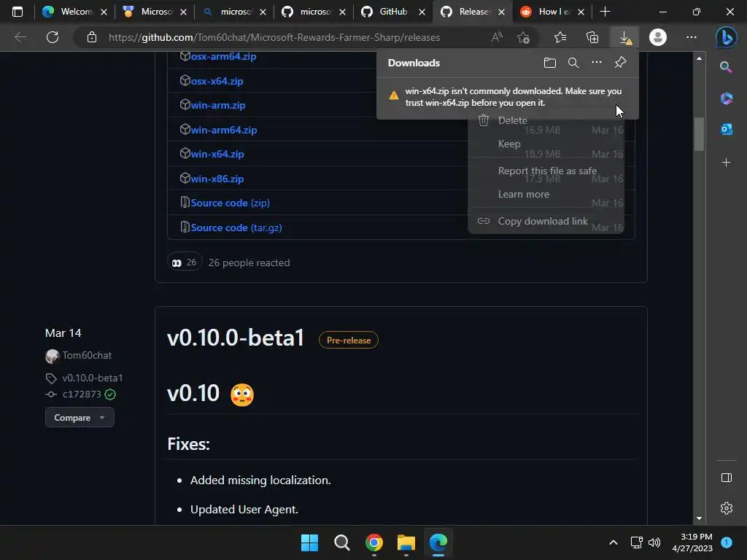Download win-x64.zip asset

click(217, 155)
